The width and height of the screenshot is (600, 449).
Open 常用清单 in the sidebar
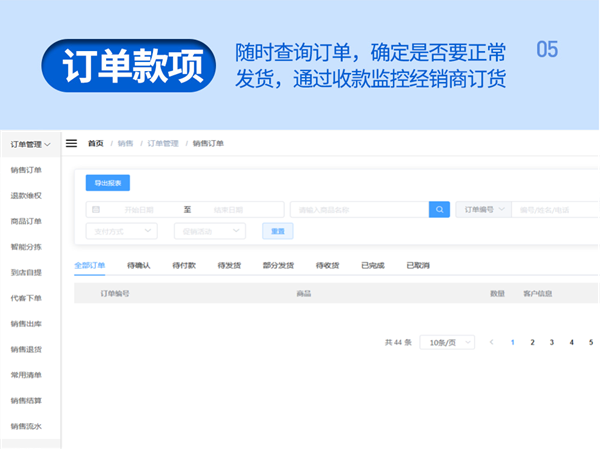(26, 375)
